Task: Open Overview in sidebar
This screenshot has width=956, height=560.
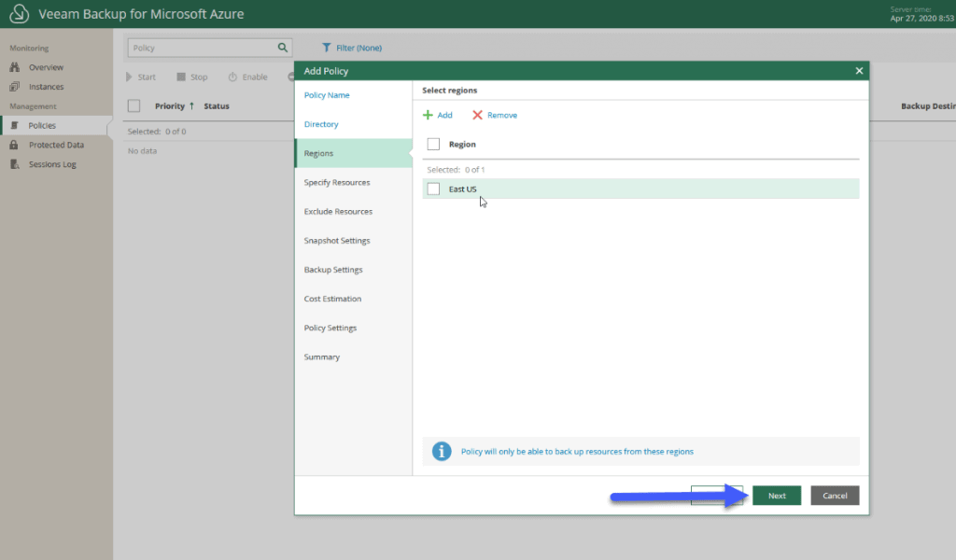Action: tap(47, 67)
